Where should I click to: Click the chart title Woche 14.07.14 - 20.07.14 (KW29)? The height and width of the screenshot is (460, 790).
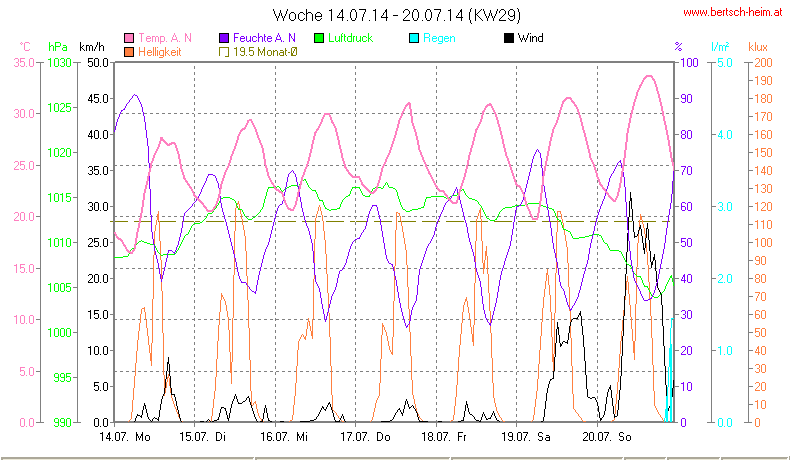point(397,15)
